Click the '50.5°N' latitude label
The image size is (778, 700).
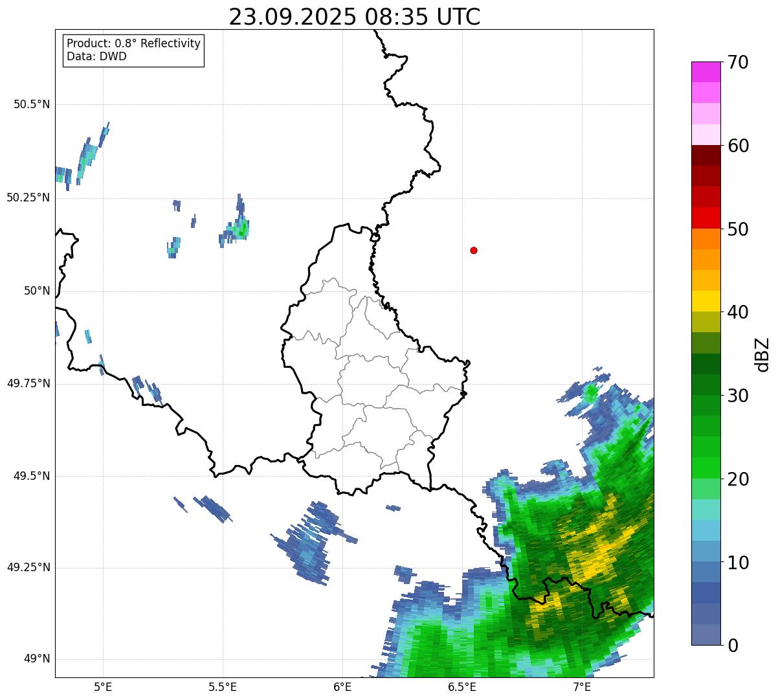click(32, 104)
